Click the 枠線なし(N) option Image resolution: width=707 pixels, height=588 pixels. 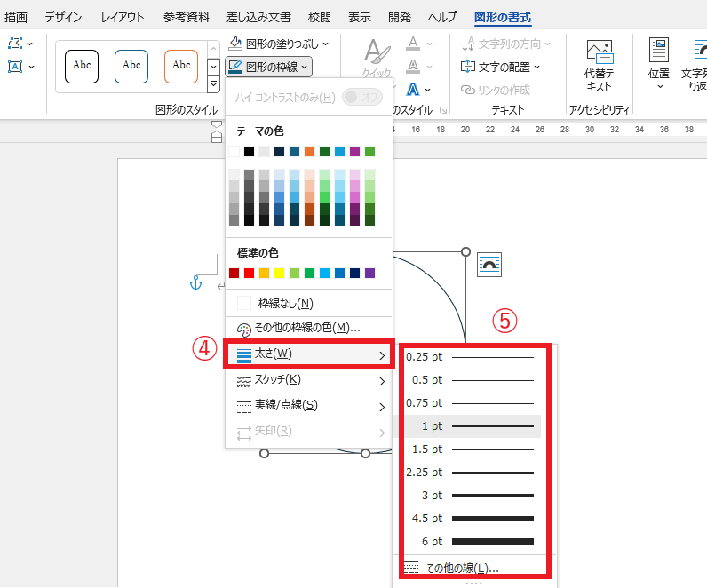(285, 303)
